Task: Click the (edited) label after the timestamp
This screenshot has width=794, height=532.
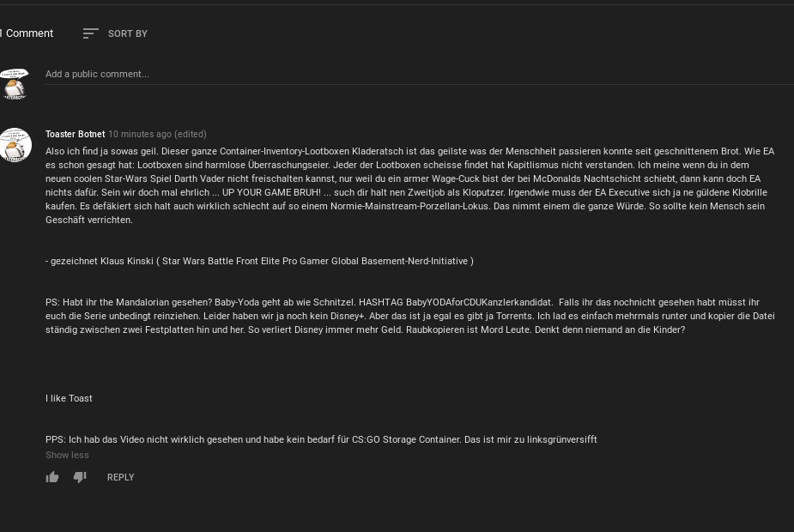Action: pyautogui.click(x=190, y=134)
